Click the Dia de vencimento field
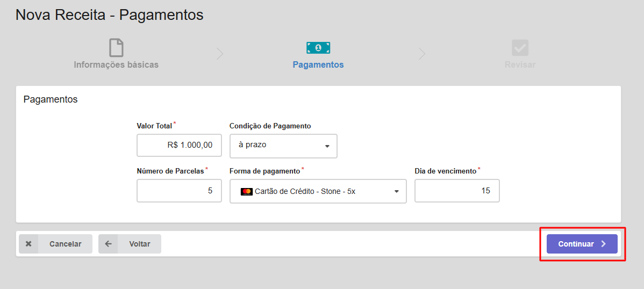Screen dimensions: 644x289 (457, 191)
